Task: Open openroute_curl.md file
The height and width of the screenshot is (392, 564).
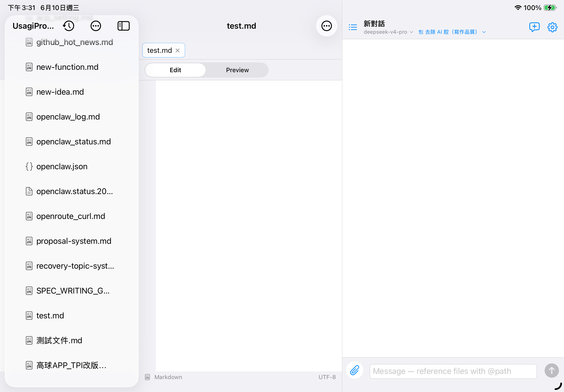Action: [x=71, y=216]
